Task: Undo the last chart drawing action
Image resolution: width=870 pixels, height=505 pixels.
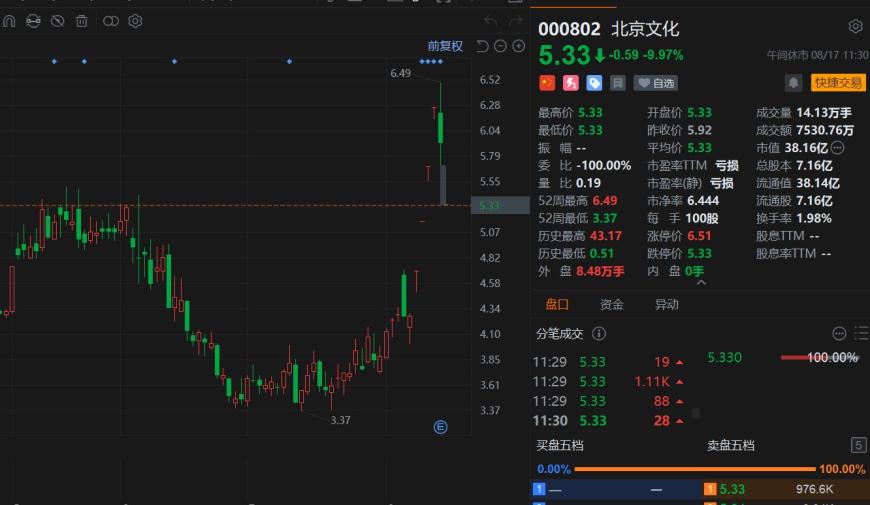Action: [490, 22]
